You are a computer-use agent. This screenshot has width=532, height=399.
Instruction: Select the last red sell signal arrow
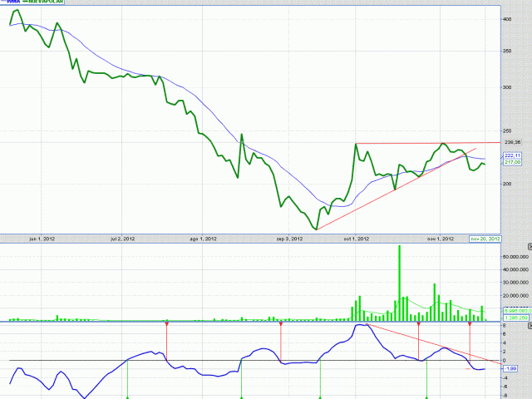470,324
